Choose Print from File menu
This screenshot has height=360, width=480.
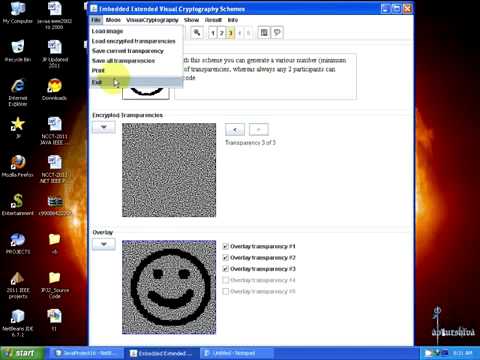(137, 70)
